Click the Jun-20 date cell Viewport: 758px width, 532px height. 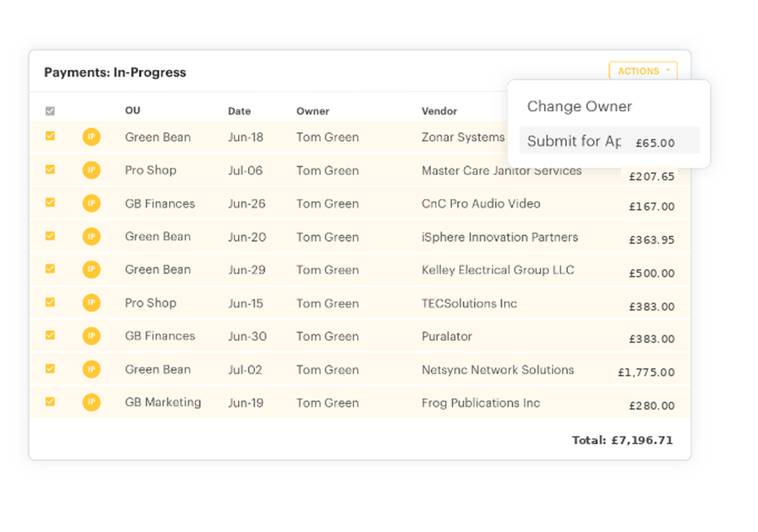[x=247, y=237]
